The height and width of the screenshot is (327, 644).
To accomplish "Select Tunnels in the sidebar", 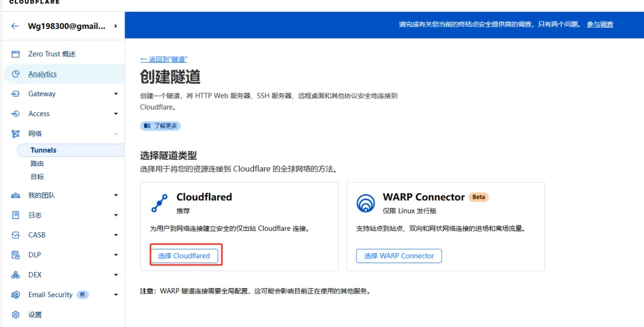I will 70,150.
